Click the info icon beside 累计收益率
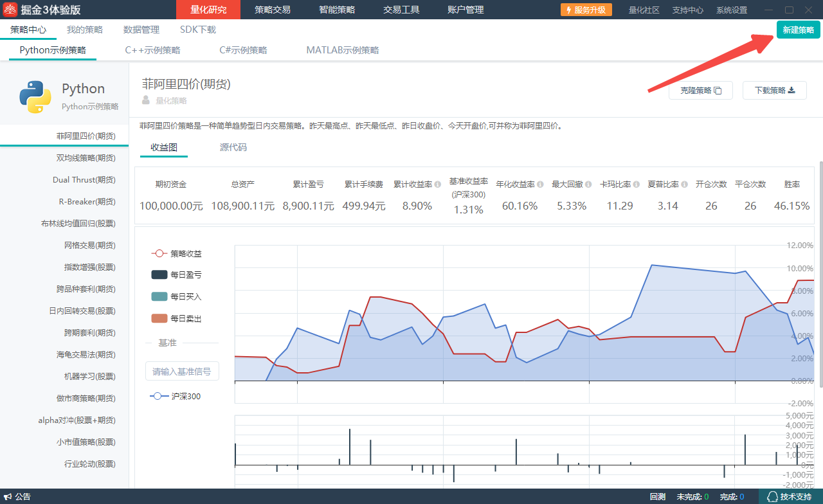The height and width of the screenshot is (504, 823). click(438, 184)
